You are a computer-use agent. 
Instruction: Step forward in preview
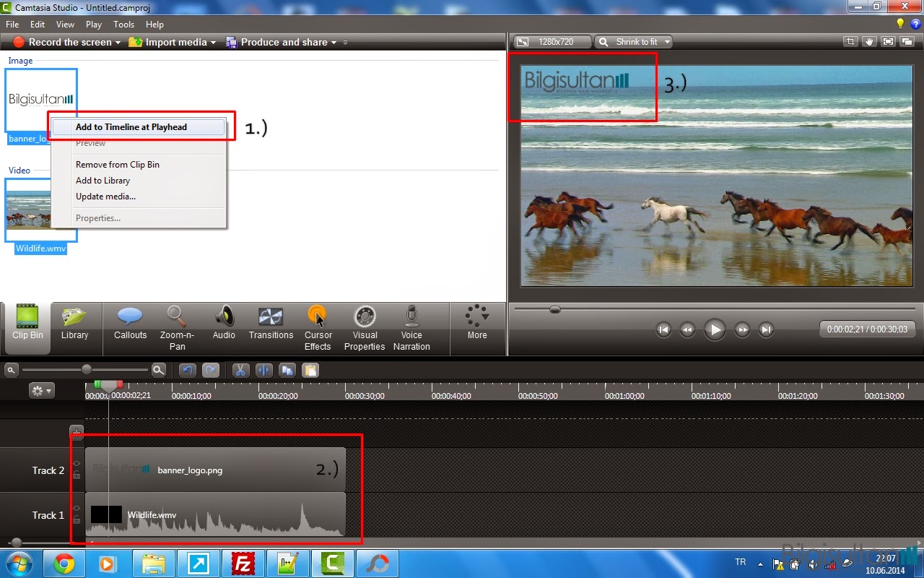pyautogui.click(x=742, y=330)
